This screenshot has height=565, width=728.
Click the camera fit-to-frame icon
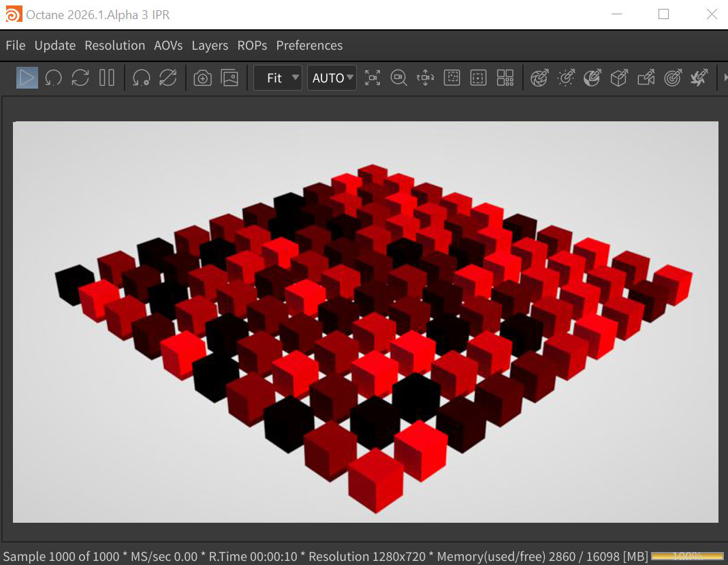pos(373,78)
